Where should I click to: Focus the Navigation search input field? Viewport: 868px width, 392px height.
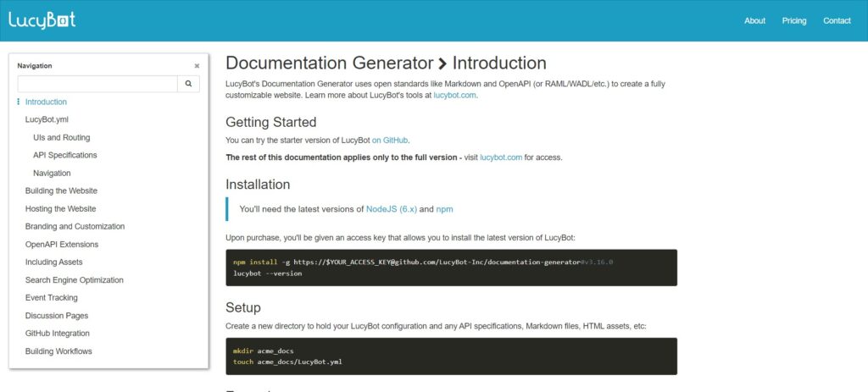tap(97, 84)
